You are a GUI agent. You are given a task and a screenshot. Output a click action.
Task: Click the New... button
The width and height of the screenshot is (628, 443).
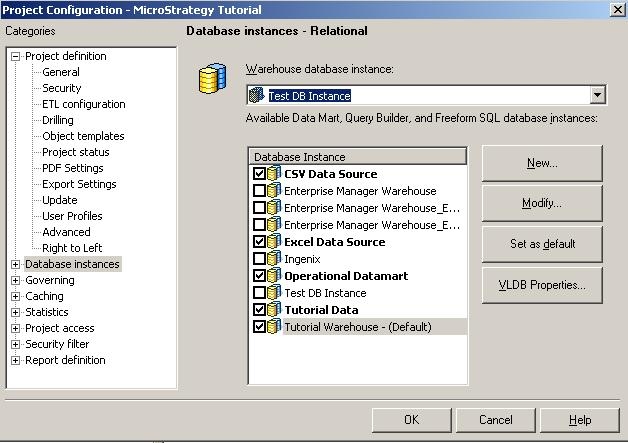click(x=542, y=163)
